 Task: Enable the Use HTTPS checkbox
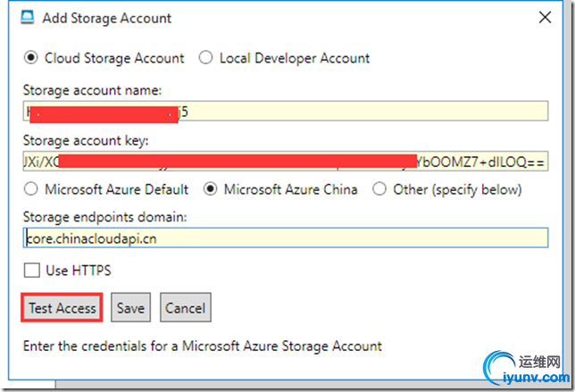pos(32,271)
